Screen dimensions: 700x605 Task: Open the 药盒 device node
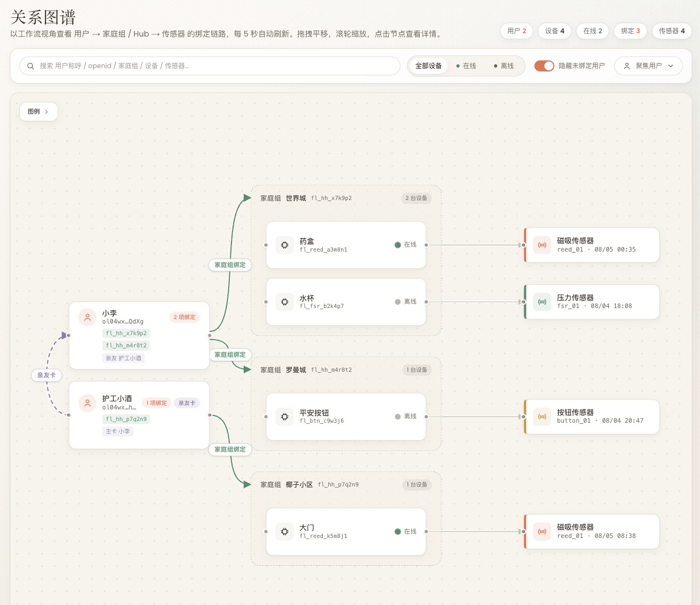[346, 245]
